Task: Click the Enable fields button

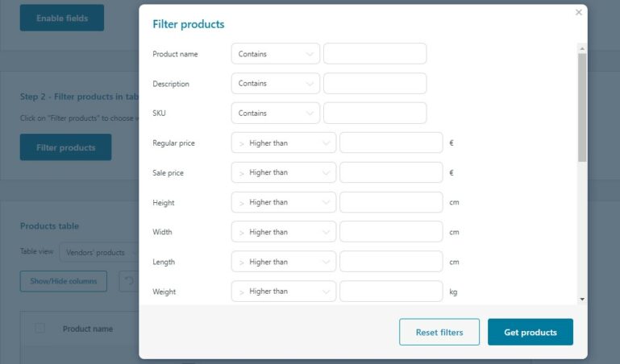Action: [62, 17]
